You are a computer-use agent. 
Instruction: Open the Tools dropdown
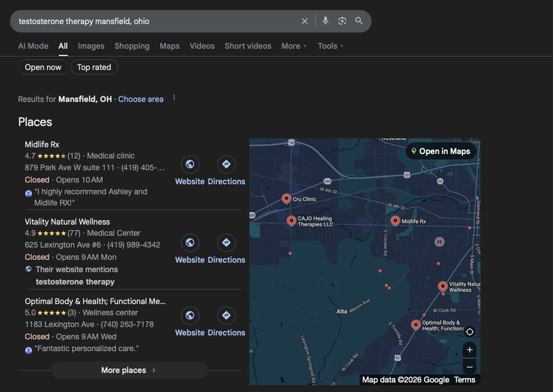click(330, 46)
